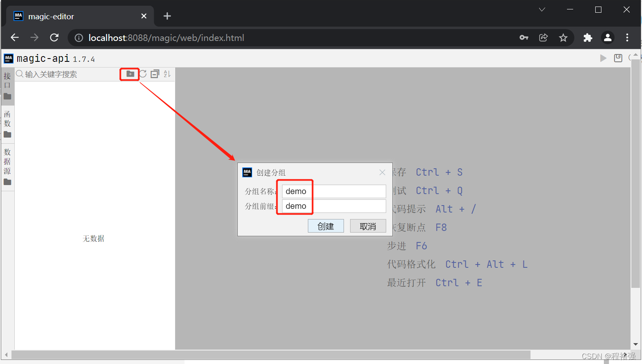The width and height of the screenshot is (642, 364).
Task: Click the 步进 F6 shortcut hint
Action: [x=407, y=246]
